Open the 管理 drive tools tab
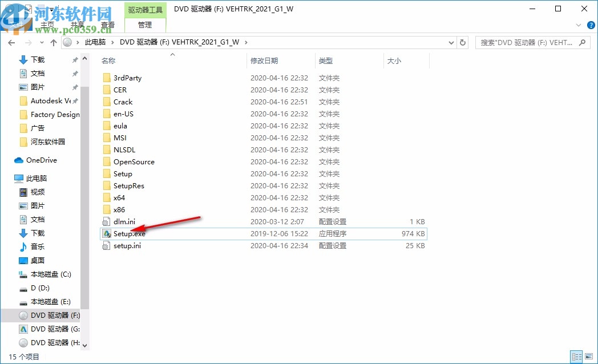Image resolution: width=598 pixels, height=364 pixels. click(x=144, y=25)
